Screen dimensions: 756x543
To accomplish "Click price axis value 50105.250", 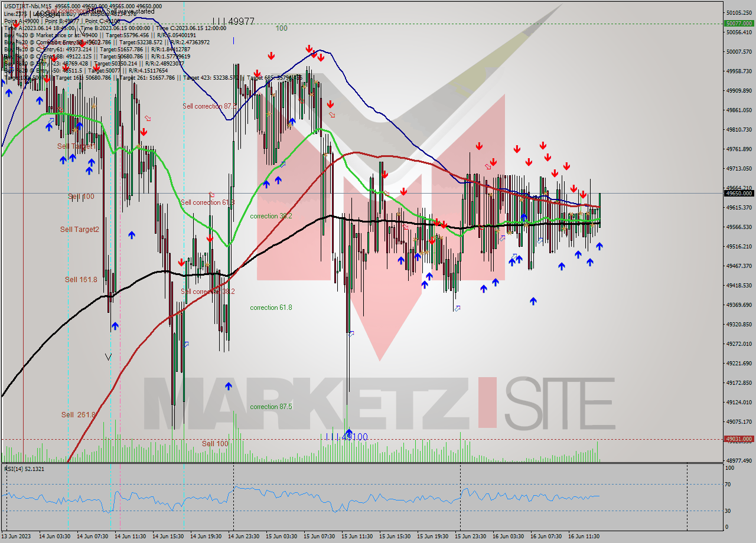I will (x=738, y=12).
